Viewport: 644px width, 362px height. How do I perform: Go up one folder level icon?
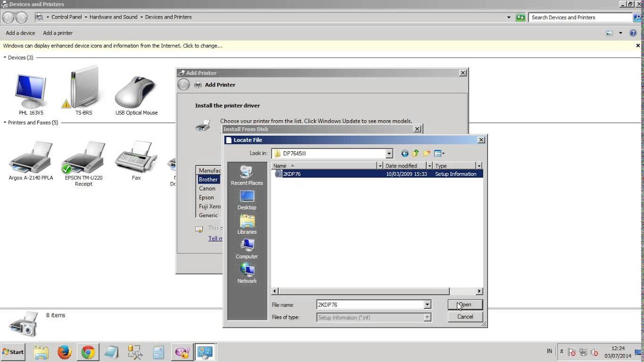[x=416, y=153]
